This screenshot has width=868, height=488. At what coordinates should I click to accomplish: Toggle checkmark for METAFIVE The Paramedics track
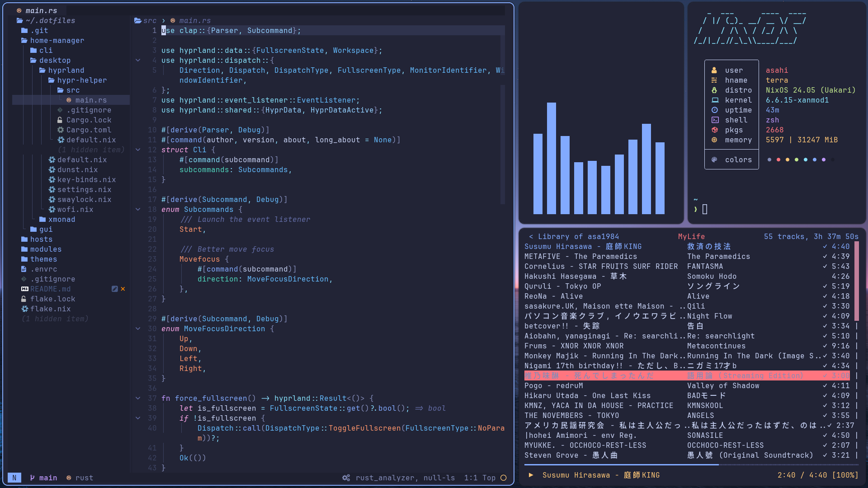(825, 257)
